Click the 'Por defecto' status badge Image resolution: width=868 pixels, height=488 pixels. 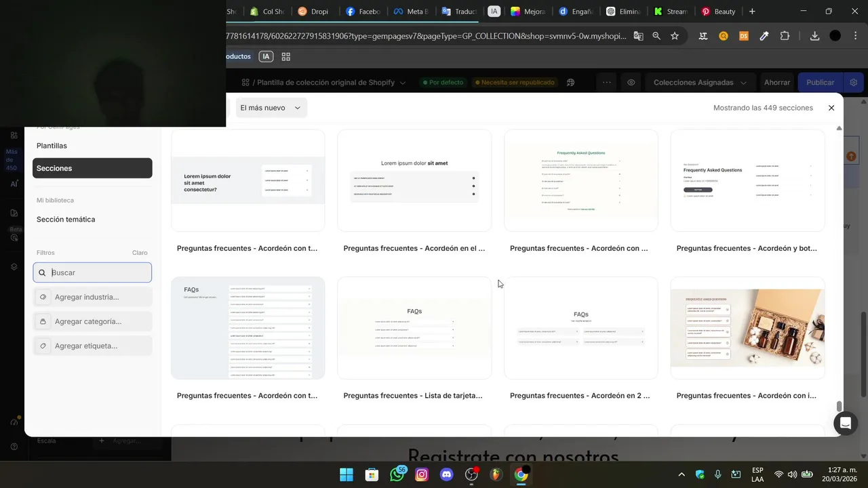443,82
